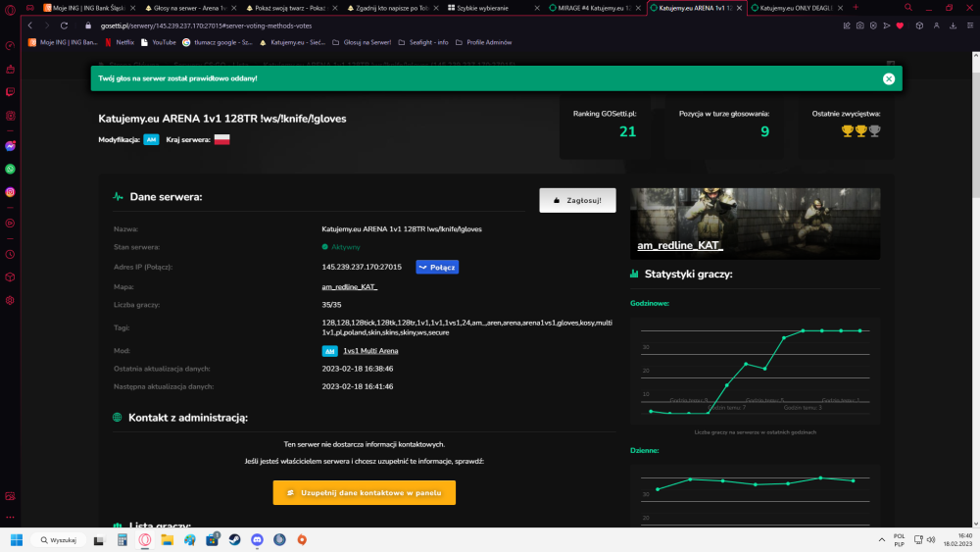The image size is (980, 552).
Task: Open the am_redline_KAT_ map link
Action: [x=350, y=287]
